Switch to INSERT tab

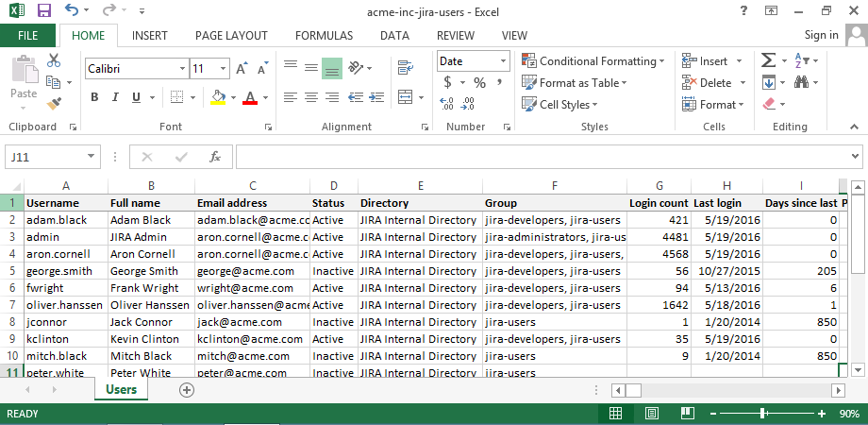coord(149,36)
